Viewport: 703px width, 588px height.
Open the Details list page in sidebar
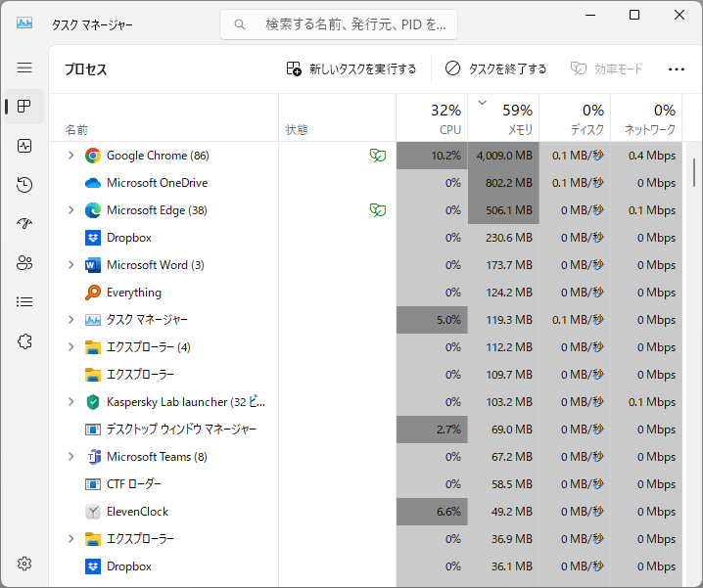24,301
